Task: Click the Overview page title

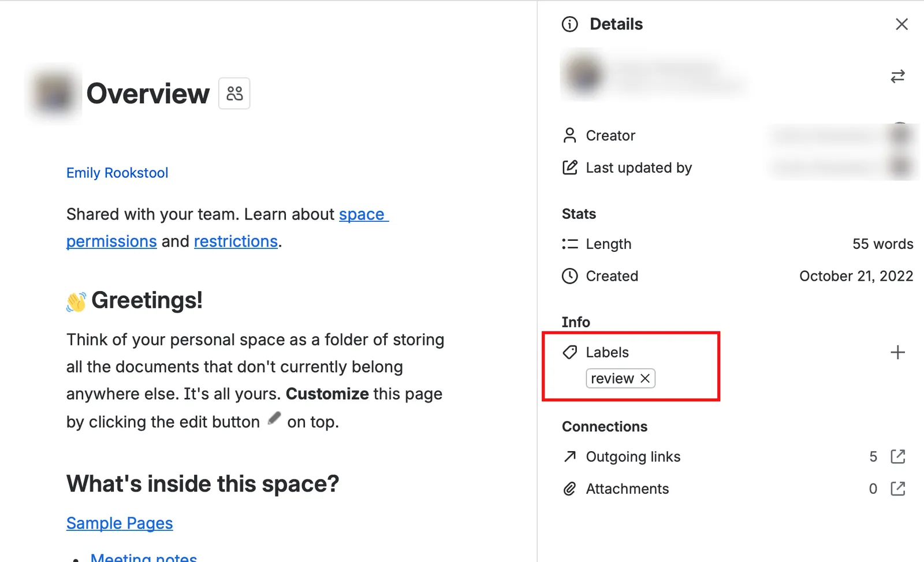Action: pos(148,94)
